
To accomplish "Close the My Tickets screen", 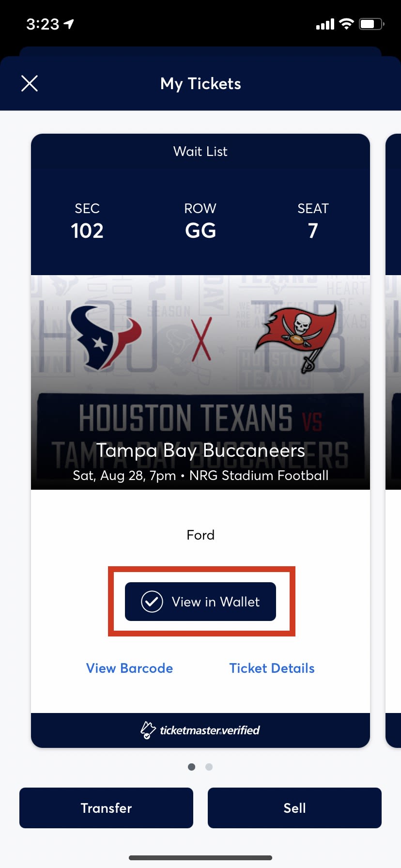I will point(30,83).
